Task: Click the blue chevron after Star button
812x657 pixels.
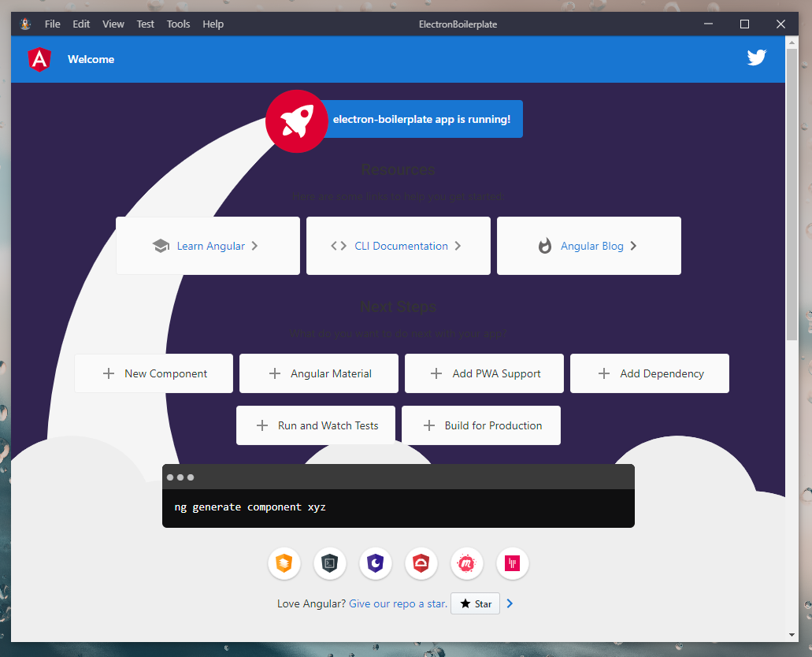Action: pos(510,603)
